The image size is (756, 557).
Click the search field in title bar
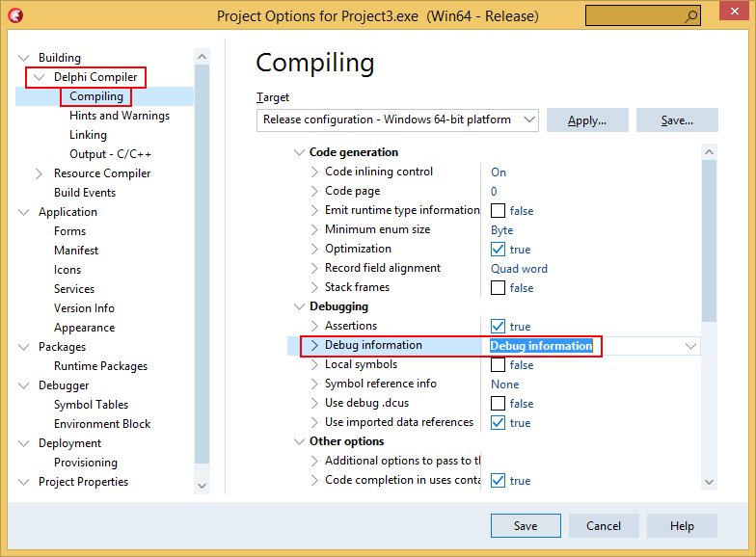[642, 15]
